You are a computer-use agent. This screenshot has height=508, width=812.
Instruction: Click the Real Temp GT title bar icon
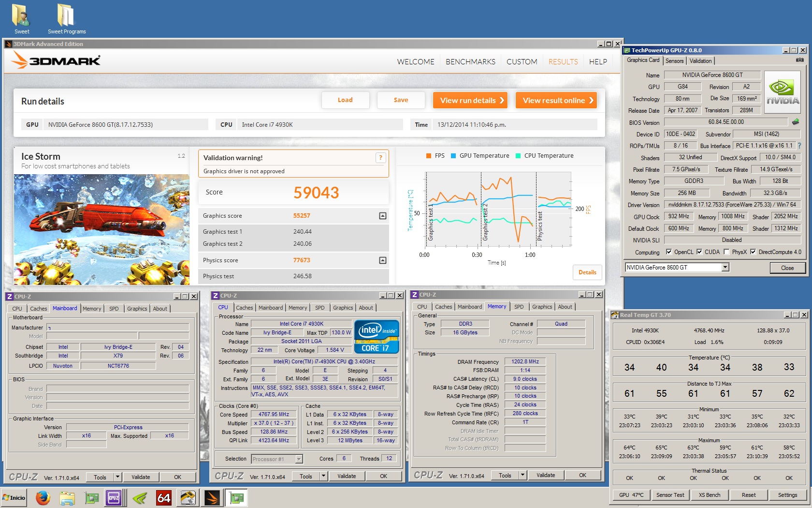(x=615, y=315)
